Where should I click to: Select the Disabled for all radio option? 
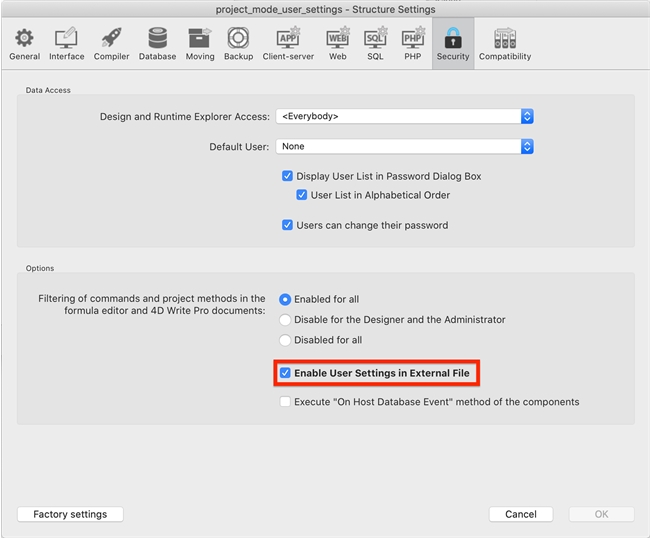point(286,340)
